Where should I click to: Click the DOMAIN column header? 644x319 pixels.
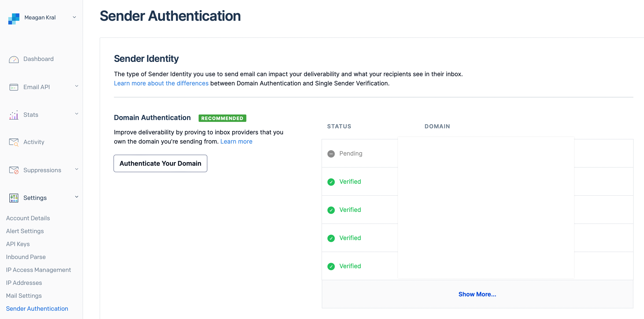pyautogui.click(x=437, y=126)
